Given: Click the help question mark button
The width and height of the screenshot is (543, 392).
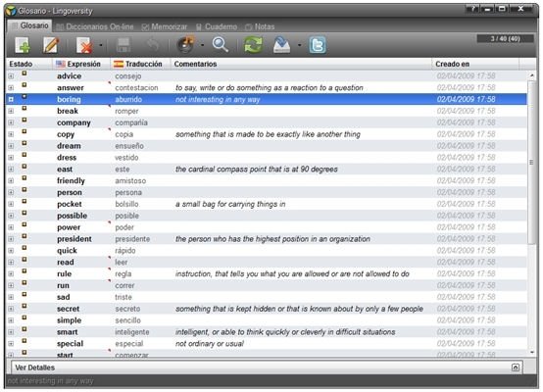Looking at the screenshot, I should click(x=472, y=9).
